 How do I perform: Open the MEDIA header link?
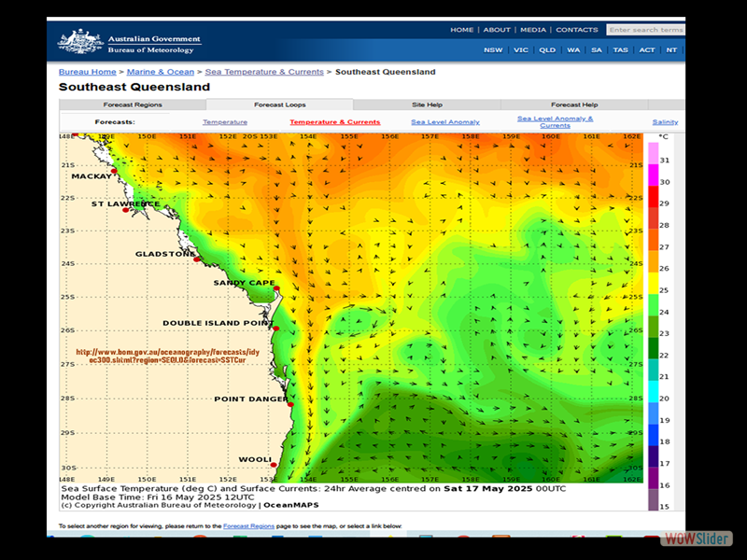point(533,30)
